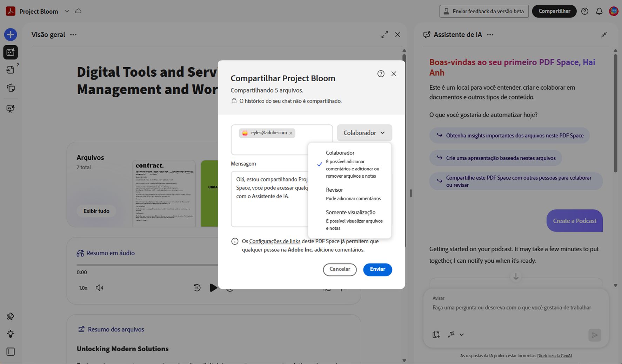Open the presentation icon in left sidebar
This screenshot has width=622, height=364.
point(11,109)
